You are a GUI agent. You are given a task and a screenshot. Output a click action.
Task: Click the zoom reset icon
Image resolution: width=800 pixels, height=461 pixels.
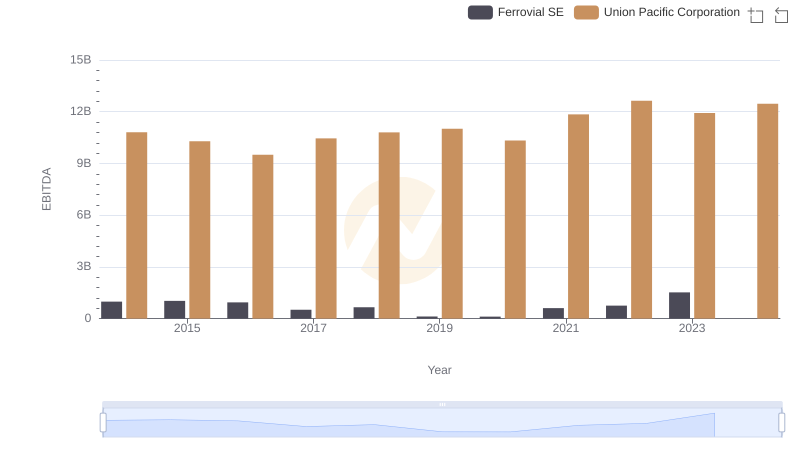tap(781, 15)
